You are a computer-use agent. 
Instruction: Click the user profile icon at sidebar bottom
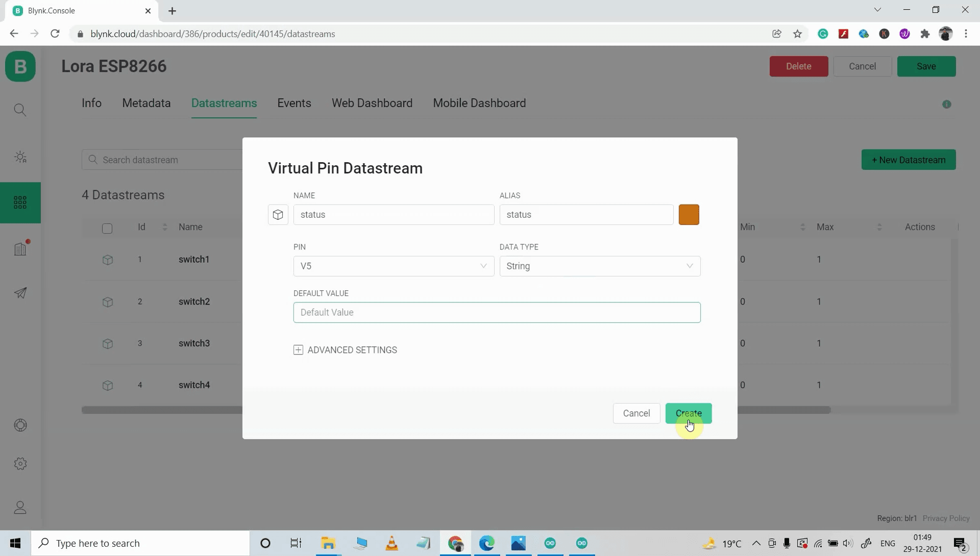click(20, 508)
